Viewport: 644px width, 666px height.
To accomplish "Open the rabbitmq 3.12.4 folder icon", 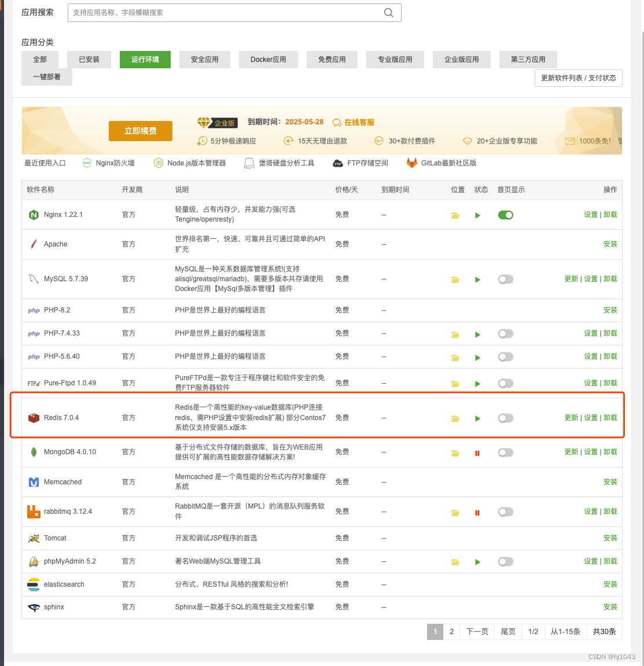I will coord(455,513).
